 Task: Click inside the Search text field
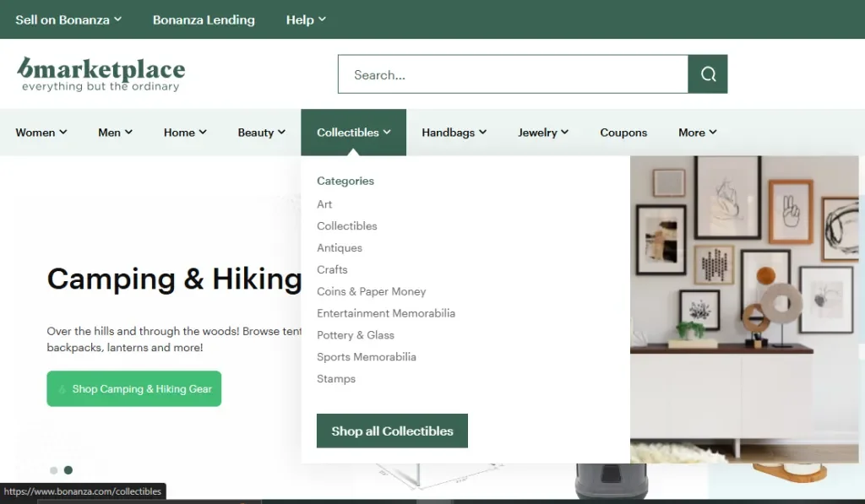click(x=512, y=74)
